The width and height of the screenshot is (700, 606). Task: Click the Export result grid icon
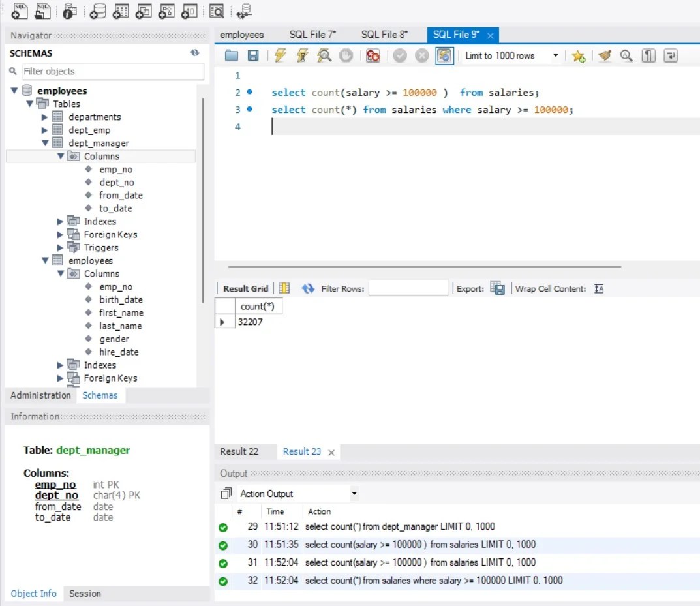(x=497, y=288)
